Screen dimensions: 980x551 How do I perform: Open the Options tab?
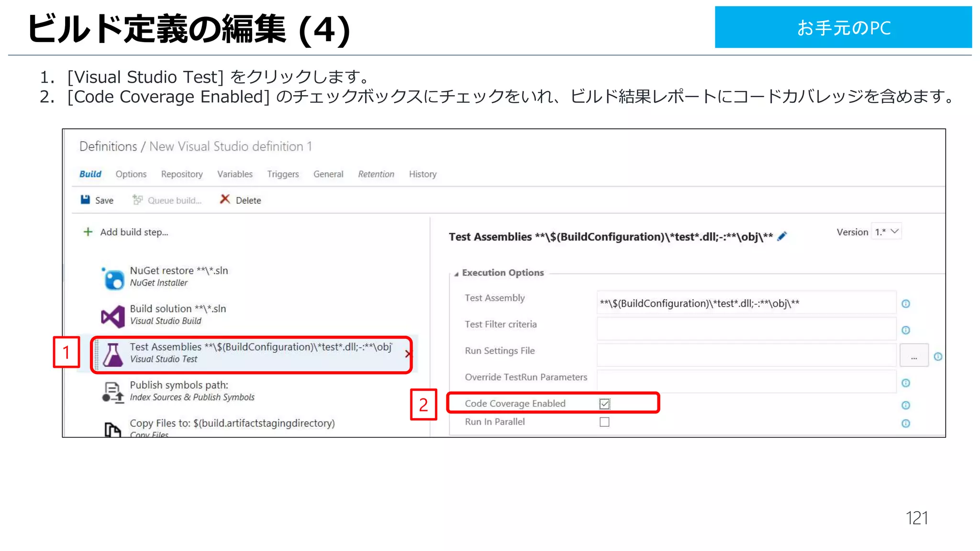click(131, 174)
